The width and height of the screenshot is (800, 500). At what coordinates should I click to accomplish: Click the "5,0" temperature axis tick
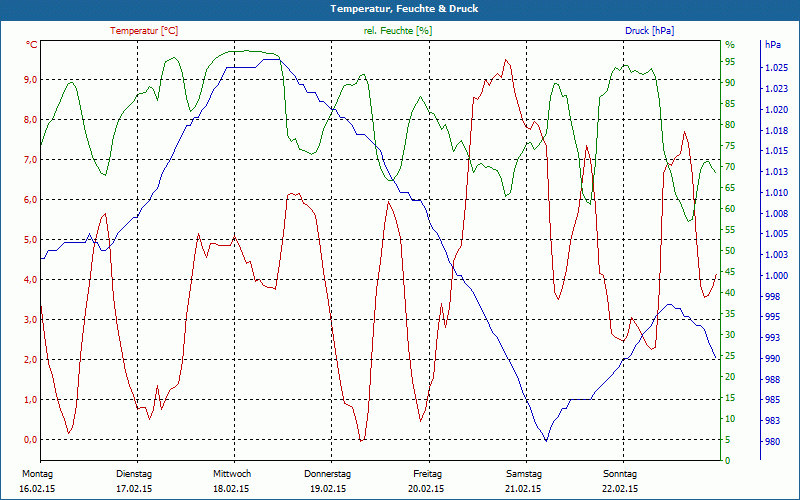point(31,240)
